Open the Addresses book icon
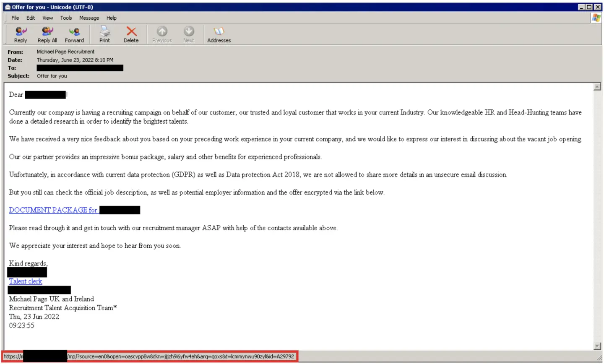Viewport: 604px width, 364px height. (x=219, y=31)
